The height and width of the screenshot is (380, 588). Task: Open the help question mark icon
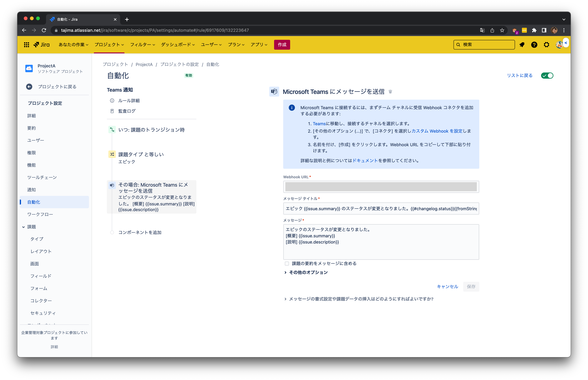tap(534, 45)
